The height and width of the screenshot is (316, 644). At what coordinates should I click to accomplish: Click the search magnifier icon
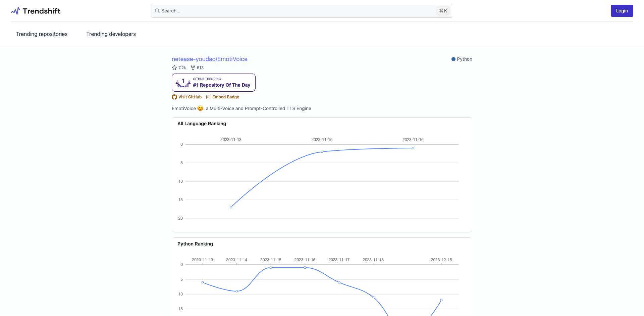[x=157, y=11]
